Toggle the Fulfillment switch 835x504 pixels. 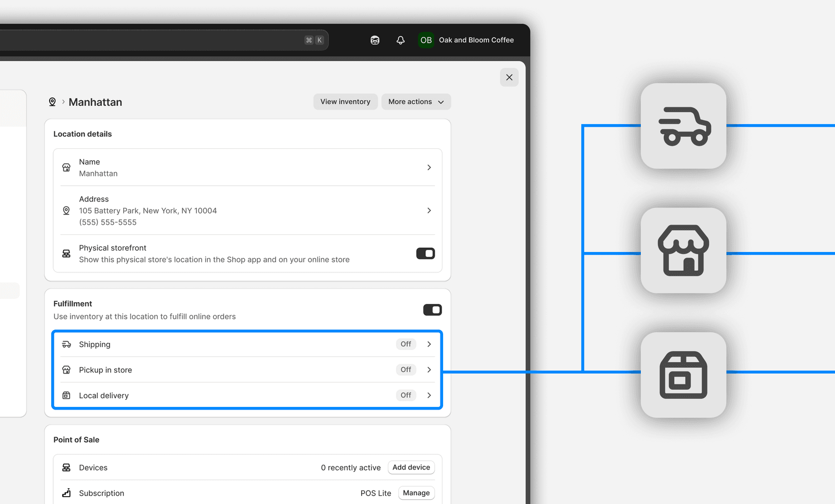pos(433,310)
